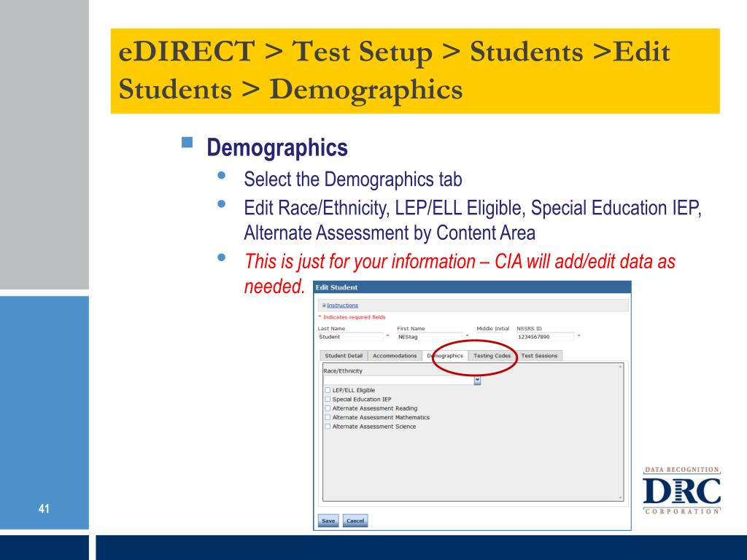Viewport: 747px width, 560px height.
Task: Open the Test Sessions tab
Action: (539, 356)
